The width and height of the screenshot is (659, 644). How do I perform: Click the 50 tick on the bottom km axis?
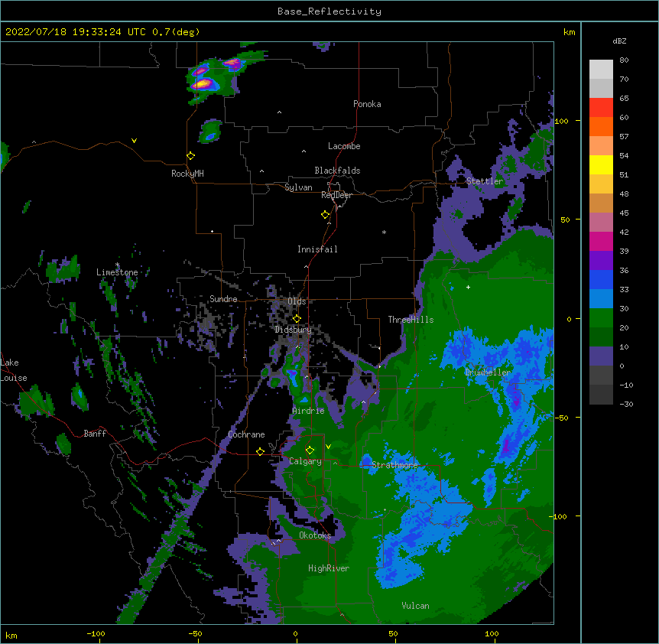392,634
